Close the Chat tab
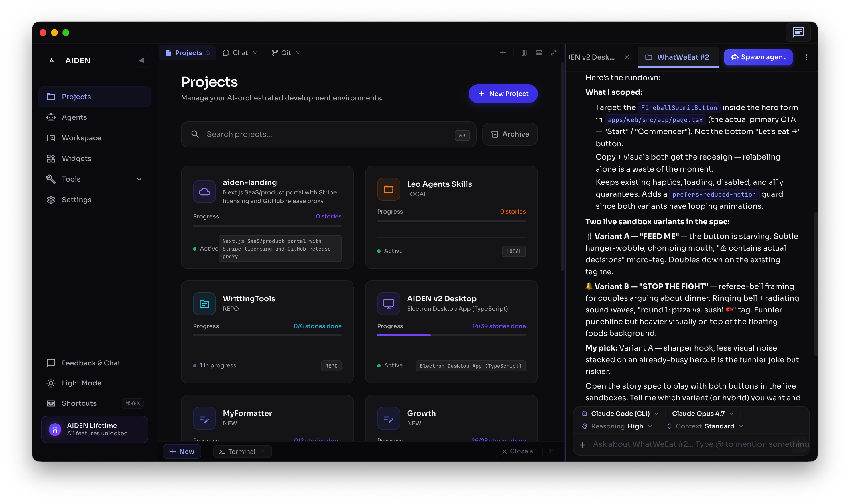This screenshot has height=504, width=850. pyautogui.click(x=255, y=53)
